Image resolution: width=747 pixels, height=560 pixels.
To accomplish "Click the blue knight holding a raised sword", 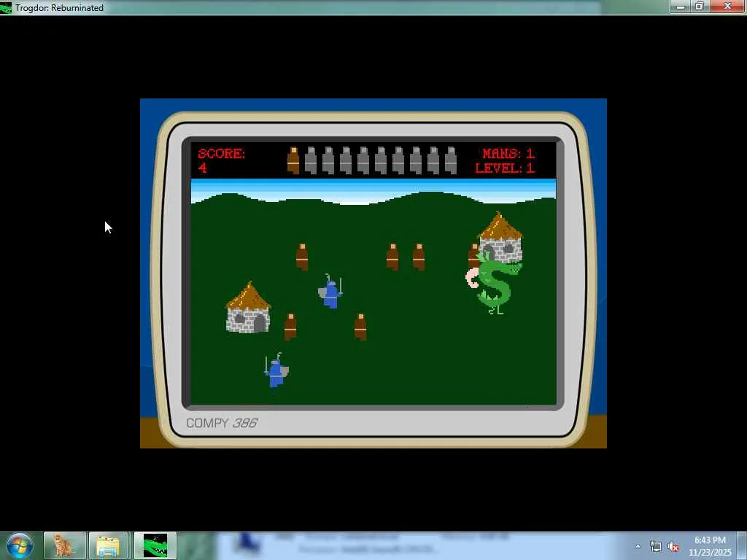I will 330,292.
